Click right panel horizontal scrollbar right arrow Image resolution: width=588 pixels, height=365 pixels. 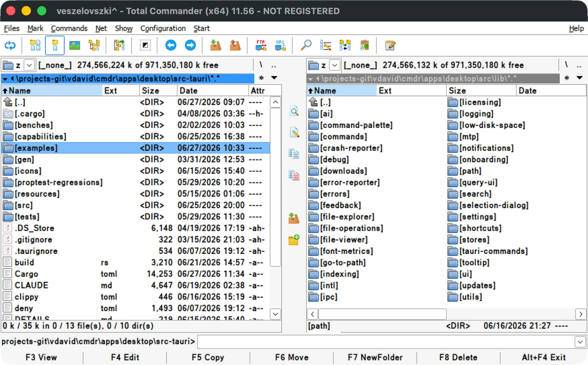581,314
